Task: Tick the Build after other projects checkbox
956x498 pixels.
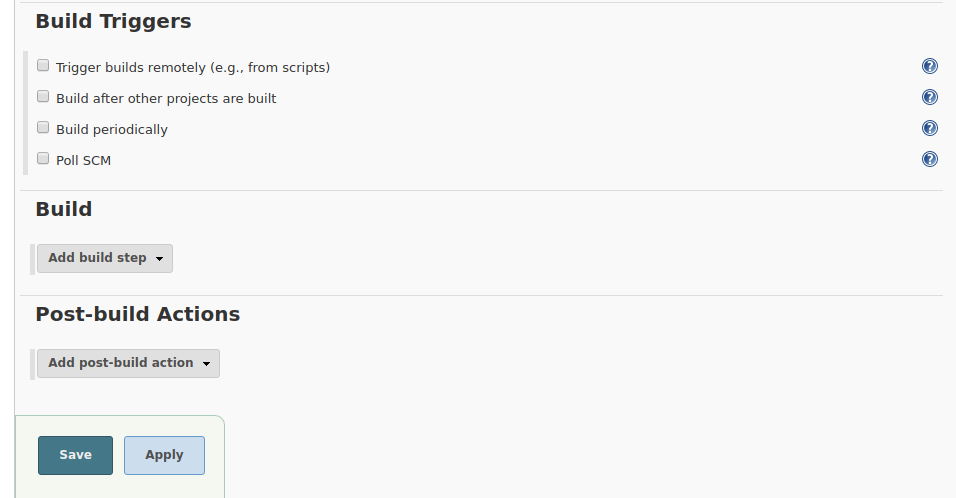Action: [43, 96]
